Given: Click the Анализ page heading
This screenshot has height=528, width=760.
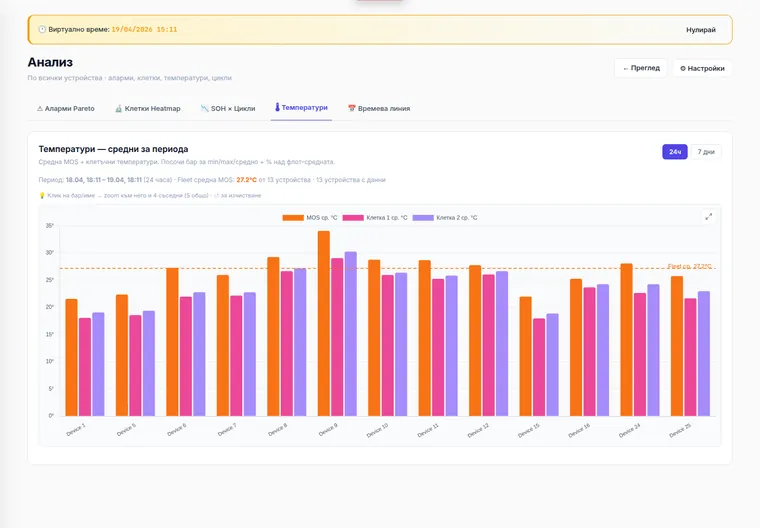Looking at the screenshot, I should 50,62.
